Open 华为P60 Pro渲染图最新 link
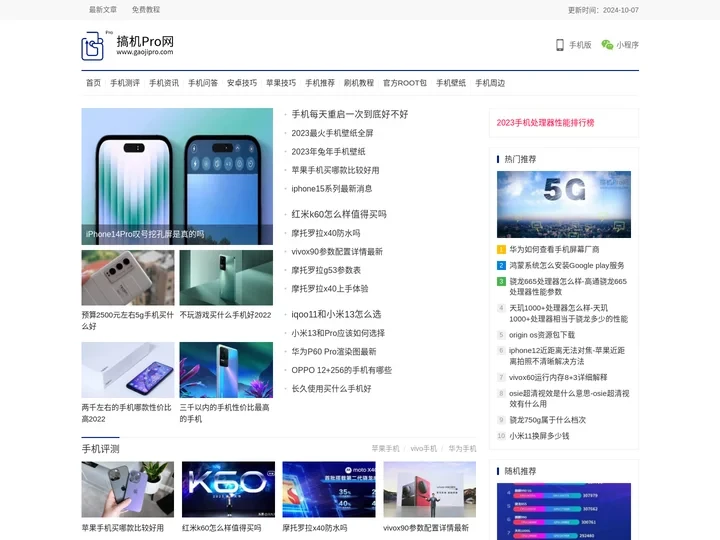 (334, 352)
